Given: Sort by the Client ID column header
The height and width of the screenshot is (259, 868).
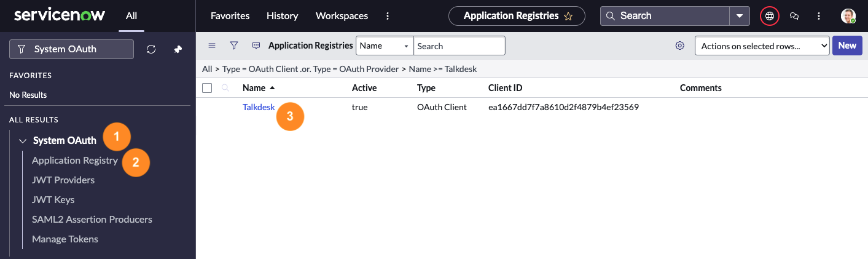Looking at the screenshot, I should pos(506,88).
